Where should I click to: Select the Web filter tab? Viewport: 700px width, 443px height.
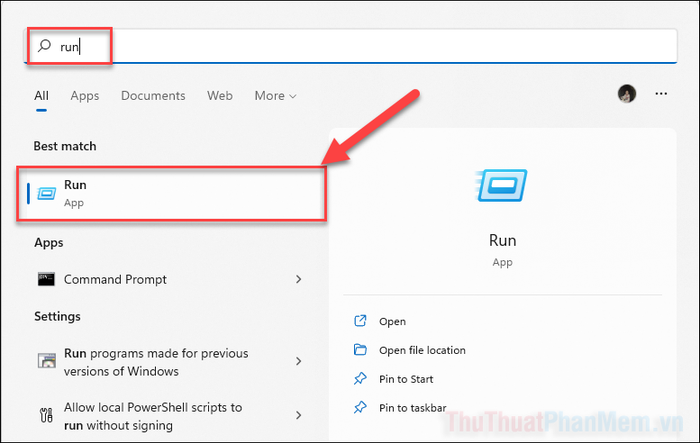coord(220,96)
